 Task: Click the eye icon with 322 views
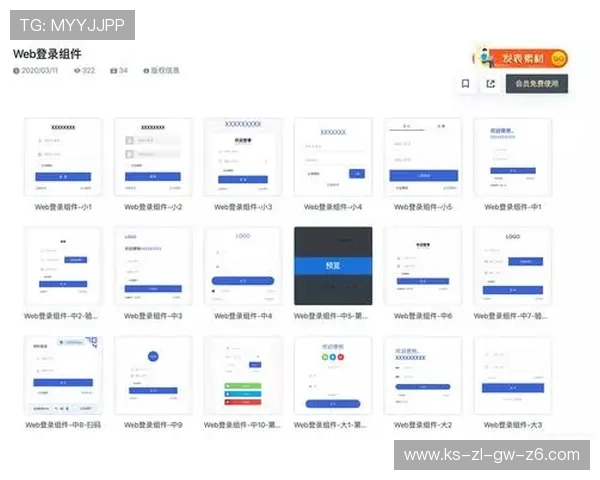point(77,70)
